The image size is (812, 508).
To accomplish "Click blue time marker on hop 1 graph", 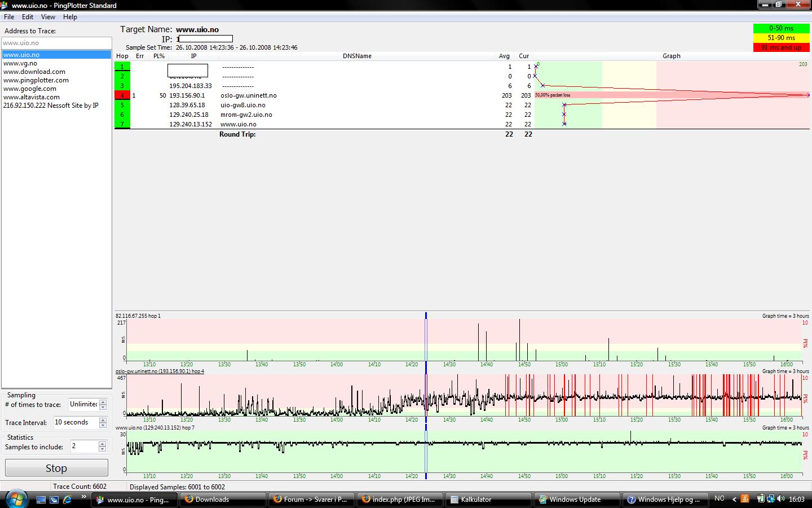I will 426,316.
